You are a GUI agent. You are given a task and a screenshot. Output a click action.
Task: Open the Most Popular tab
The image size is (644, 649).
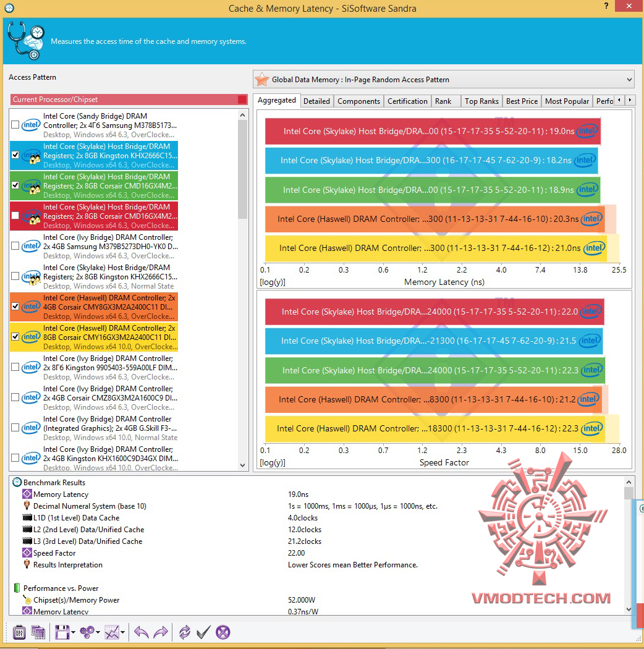pos(567,101)
